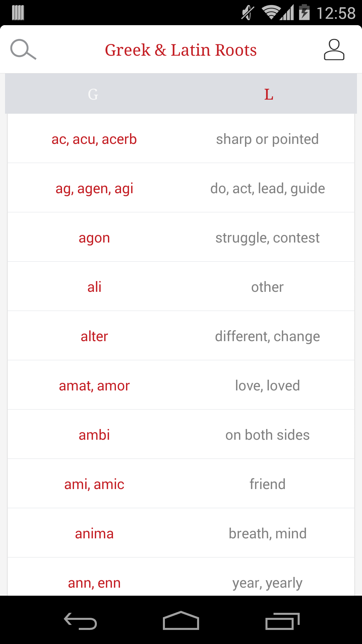Image resolution: width=362 pixels, height=644 pixels.
Task: Open the search magnifier icon
Action: tap(23, 50)
